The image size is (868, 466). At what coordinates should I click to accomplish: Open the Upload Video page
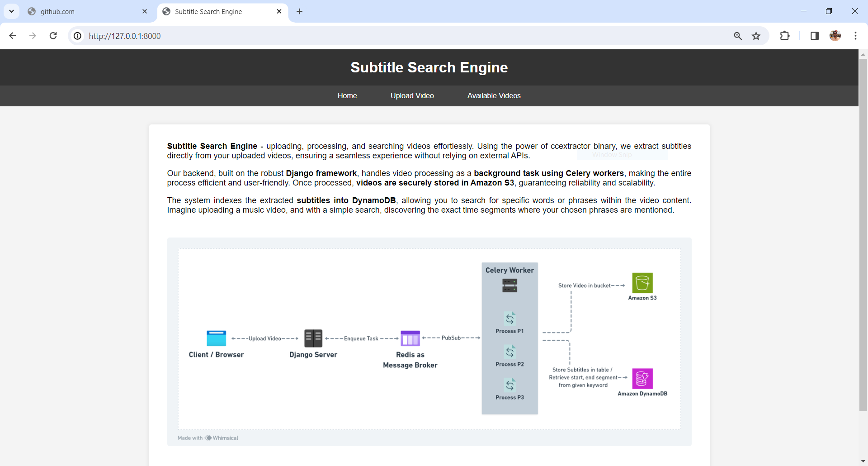click(412, 95)
